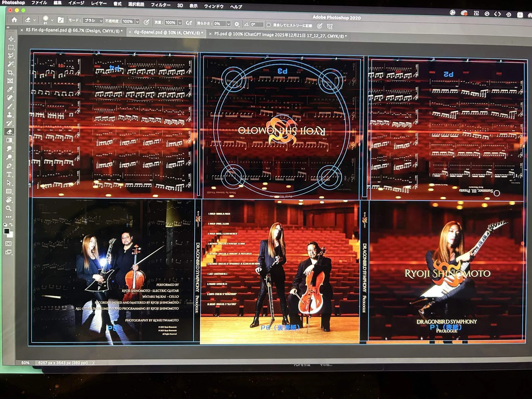532x399 pixels.
Task: Open symmetry paint butterfly options
Action: pyautogui.click(x=330, y=26)
